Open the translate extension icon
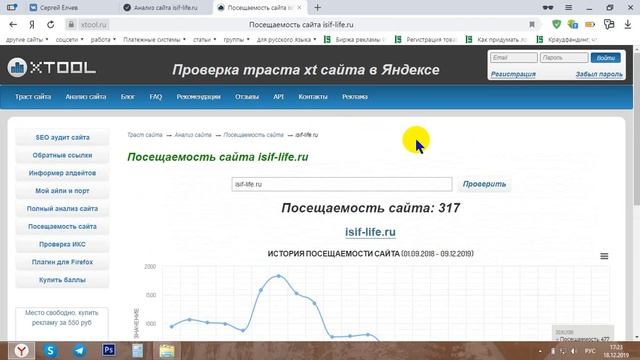Image resolution: width=640 pixels, height=360 pixels. pos(573,24)
